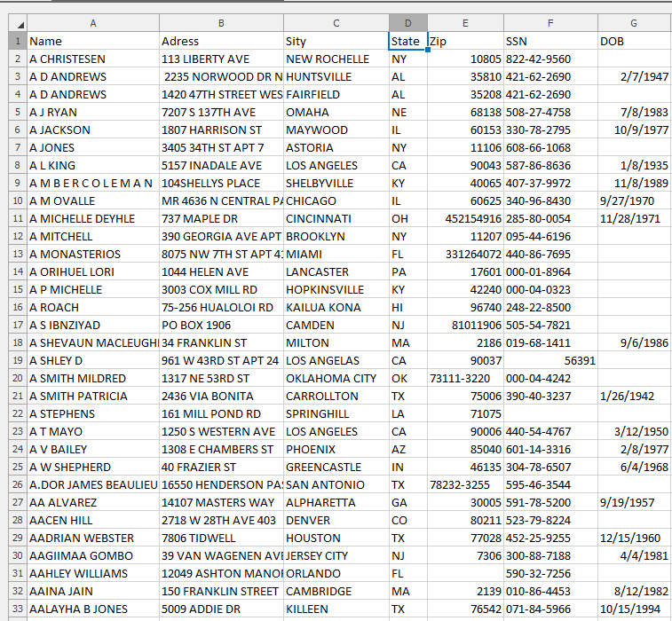Screen dimensions: 672x621
Task: Select row 1 header number
Action: click(17, 41)
